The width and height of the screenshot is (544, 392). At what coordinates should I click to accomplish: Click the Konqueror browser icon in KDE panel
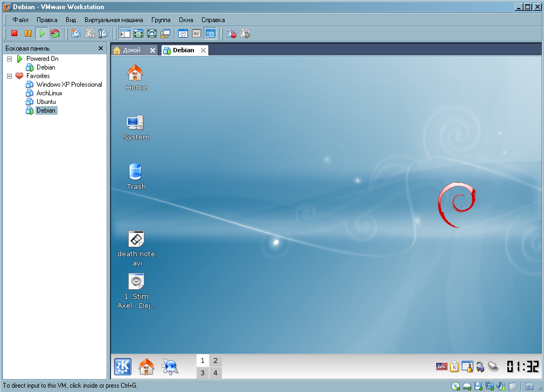[170, 367]
